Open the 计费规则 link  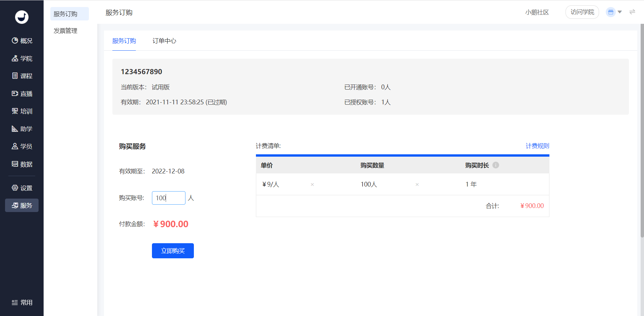(537, 146)
